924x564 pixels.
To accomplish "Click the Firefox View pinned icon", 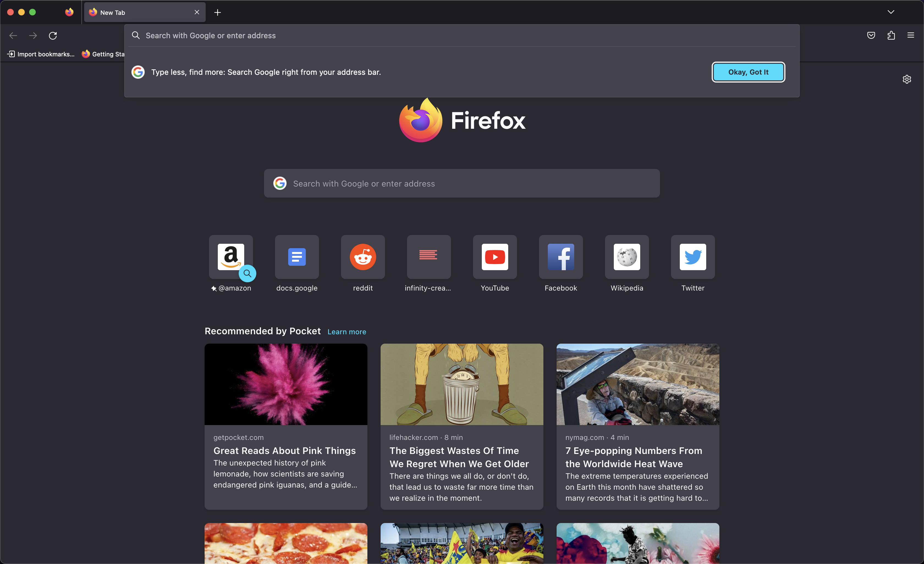I will [x=69, y=12].
